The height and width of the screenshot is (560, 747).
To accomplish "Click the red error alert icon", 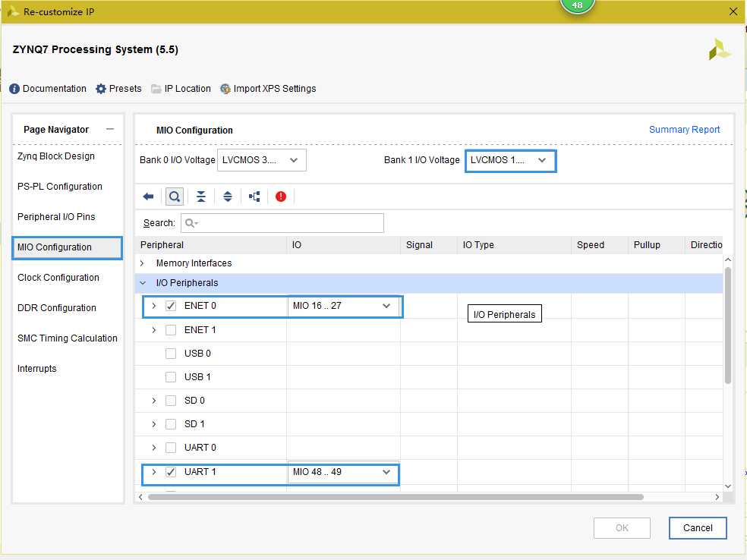I will (281, 197).
